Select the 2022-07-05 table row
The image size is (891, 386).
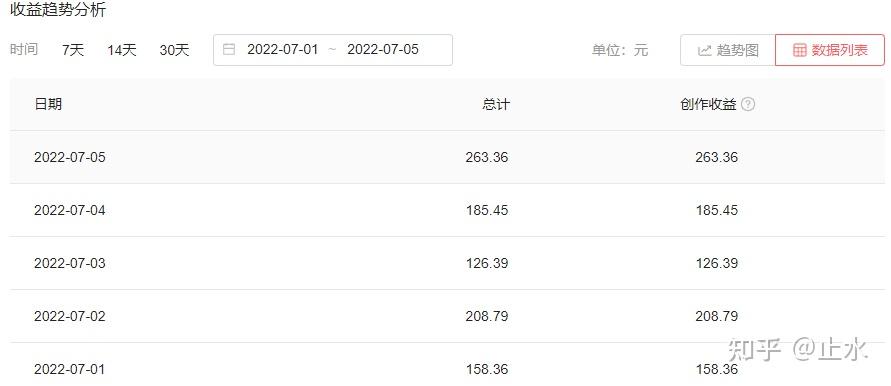[x=447, y=157]
